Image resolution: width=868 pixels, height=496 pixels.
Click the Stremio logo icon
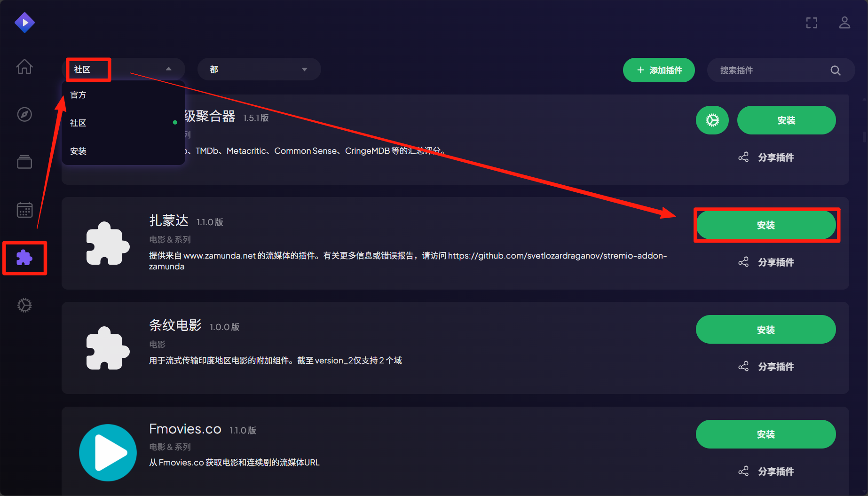24,23
